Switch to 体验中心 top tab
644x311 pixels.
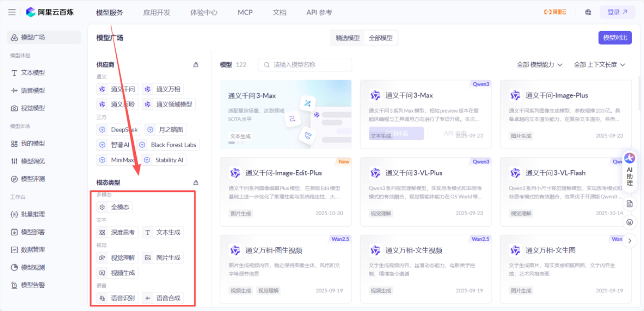[x=204, y=12]
